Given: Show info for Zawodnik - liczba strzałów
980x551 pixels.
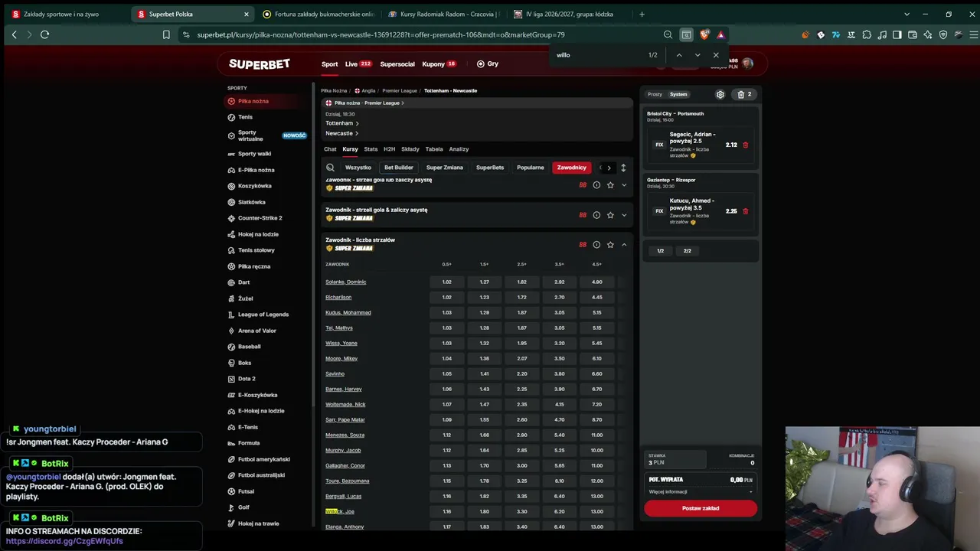Looking at the screenshot, I should pyautogui.click(x=596, y=245).
